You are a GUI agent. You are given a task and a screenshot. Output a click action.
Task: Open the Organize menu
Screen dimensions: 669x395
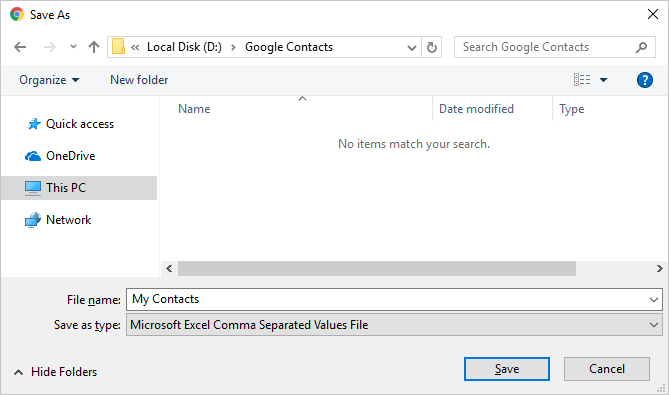[x=49, y=80]
